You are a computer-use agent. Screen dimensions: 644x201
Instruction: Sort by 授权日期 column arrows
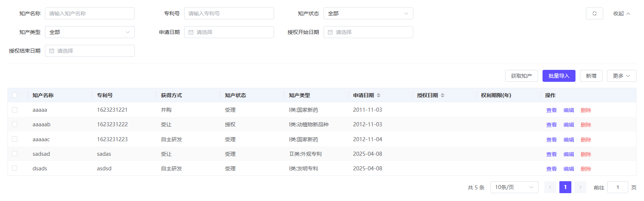click(443, 95)
